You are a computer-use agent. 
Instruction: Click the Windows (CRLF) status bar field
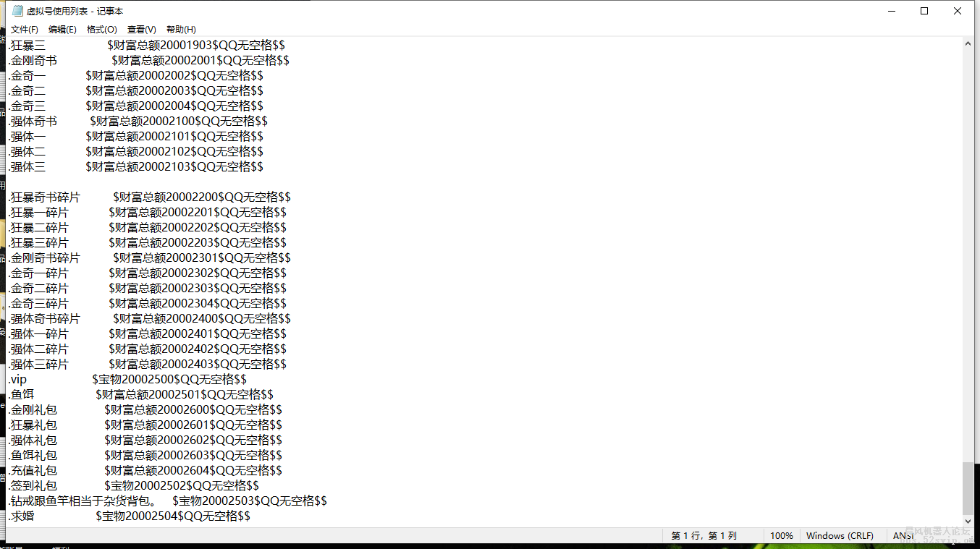click(840, 536)
